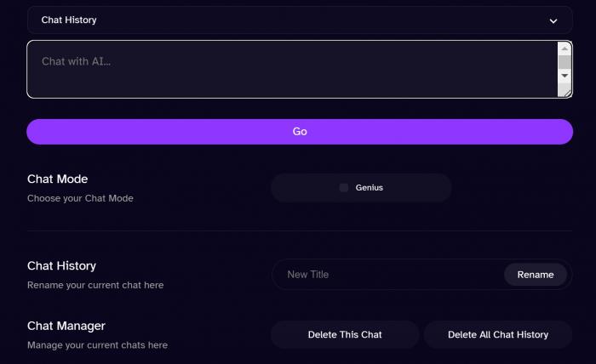Image resolution: width=596 pixels, height=364 pixels.
Task: Click the Genius label text
Action: [x=369, y=187]
